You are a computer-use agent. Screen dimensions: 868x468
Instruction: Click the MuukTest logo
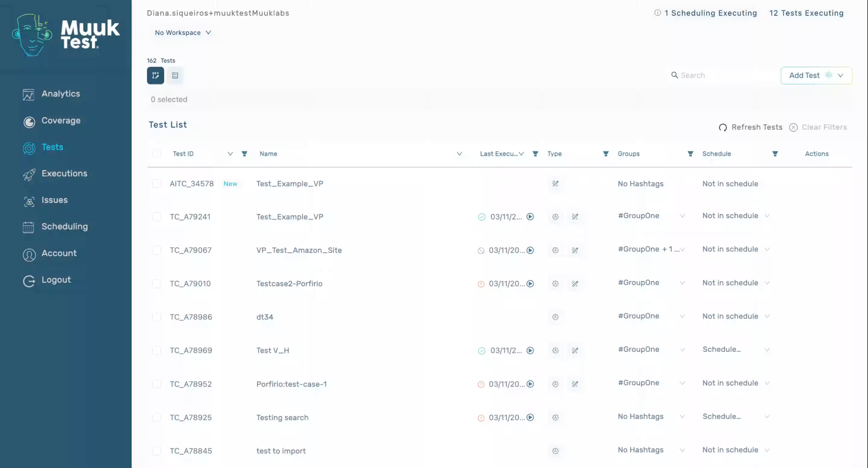pos(66,35)
